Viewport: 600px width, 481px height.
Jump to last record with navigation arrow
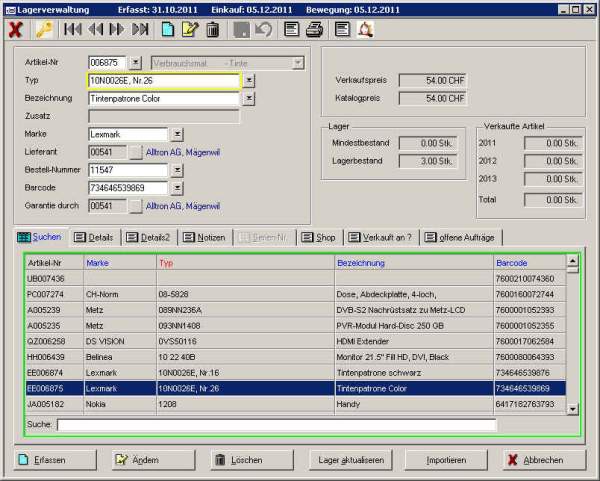[141, 29]
